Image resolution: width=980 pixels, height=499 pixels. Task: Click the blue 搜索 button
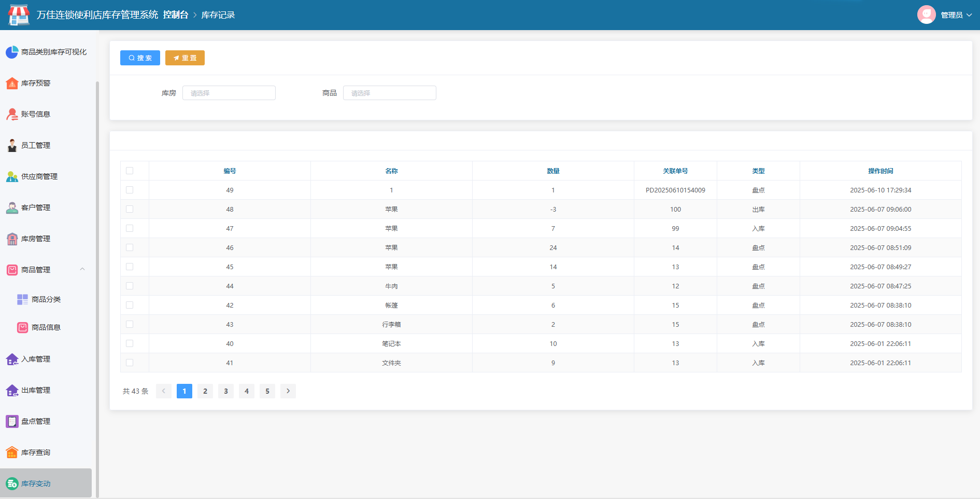pos(140,58)
